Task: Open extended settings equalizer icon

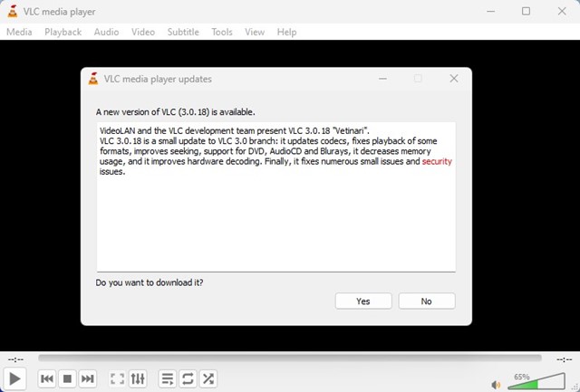Action: click(138, 378)
